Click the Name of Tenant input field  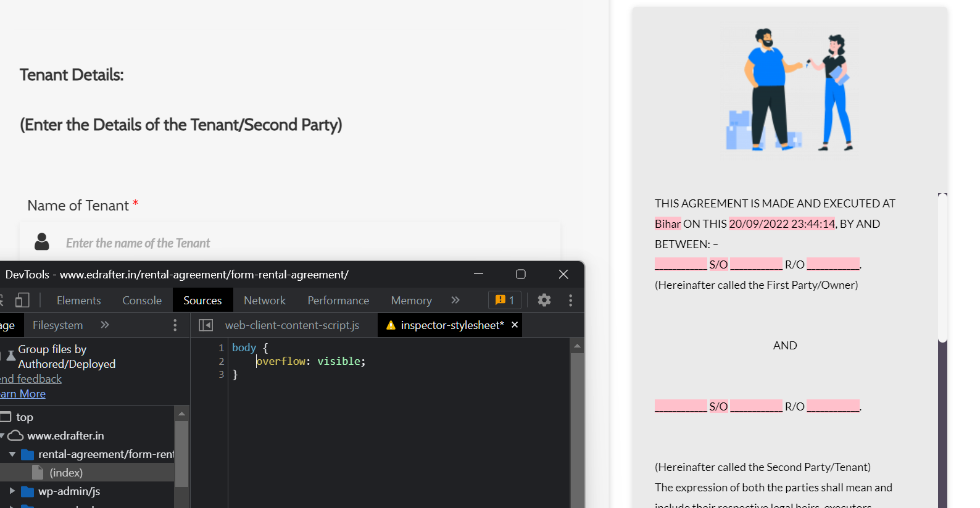309,243
